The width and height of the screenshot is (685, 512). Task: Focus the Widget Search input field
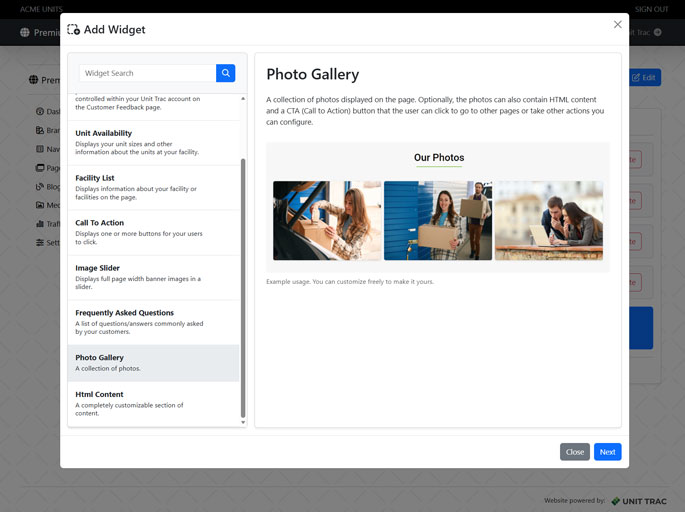(x=148, y=73)
